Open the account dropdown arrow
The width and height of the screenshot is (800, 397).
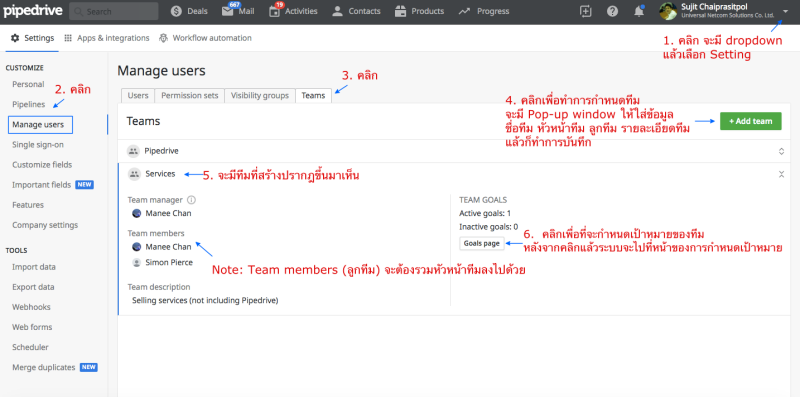click(785, 11)
